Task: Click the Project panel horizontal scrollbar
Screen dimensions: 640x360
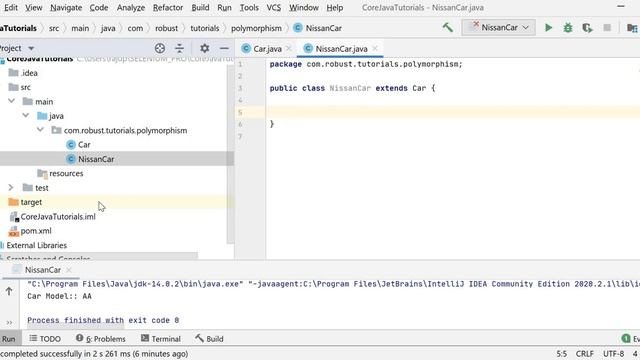Action: (x=99, y=256)
